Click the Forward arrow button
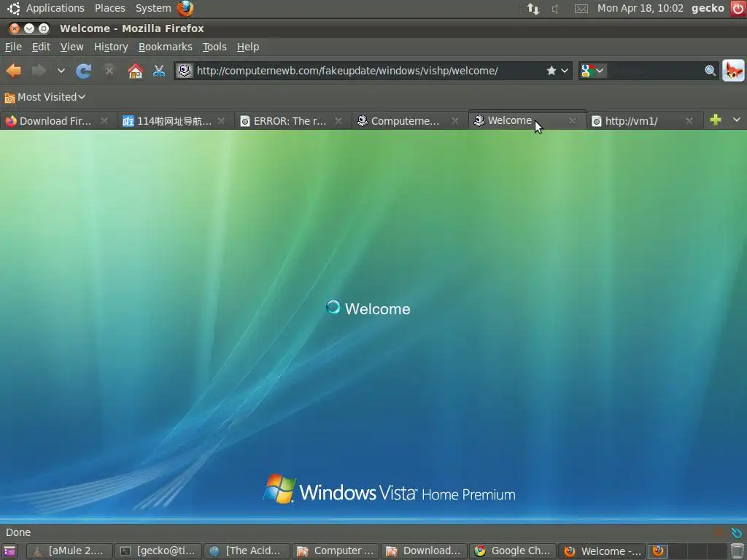747x560 pixels. click(39, 71)
